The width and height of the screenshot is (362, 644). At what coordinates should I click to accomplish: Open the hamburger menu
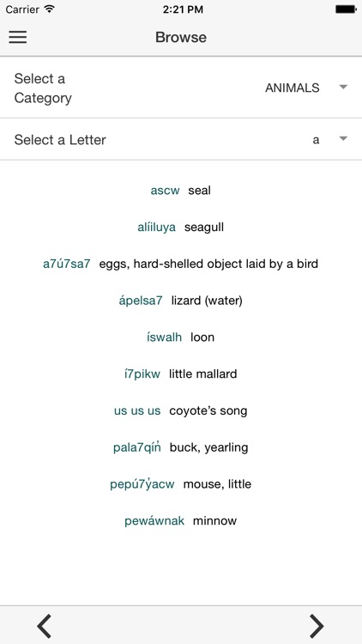(x=18, y=38)
